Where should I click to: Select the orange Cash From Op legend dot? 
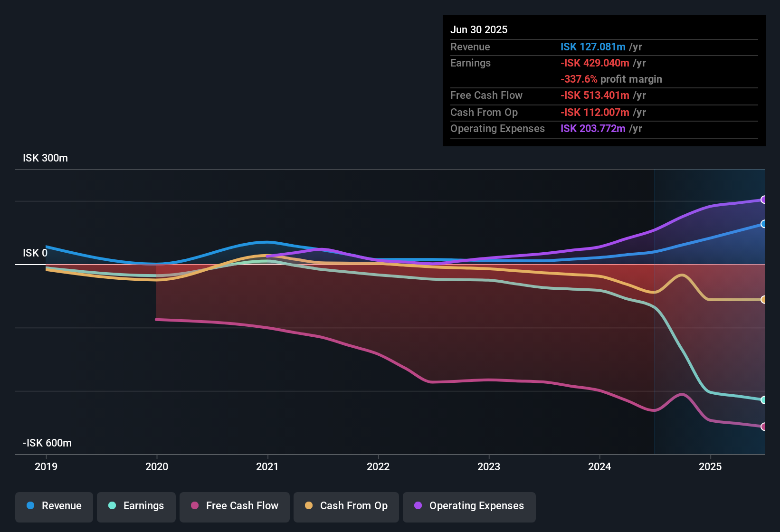(308, 505)
